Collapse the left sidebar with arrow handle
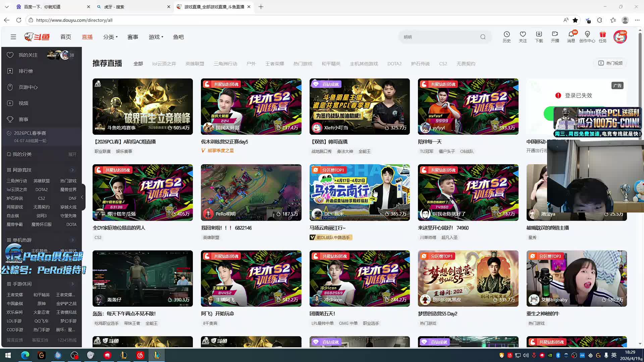Viewport: 644px width, 362px height. click(82, 197)
